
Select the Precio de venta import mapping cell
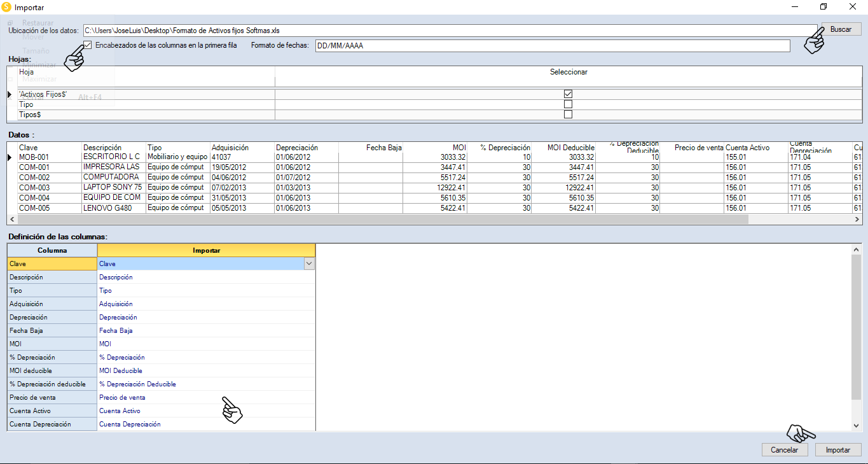(206, 397)
